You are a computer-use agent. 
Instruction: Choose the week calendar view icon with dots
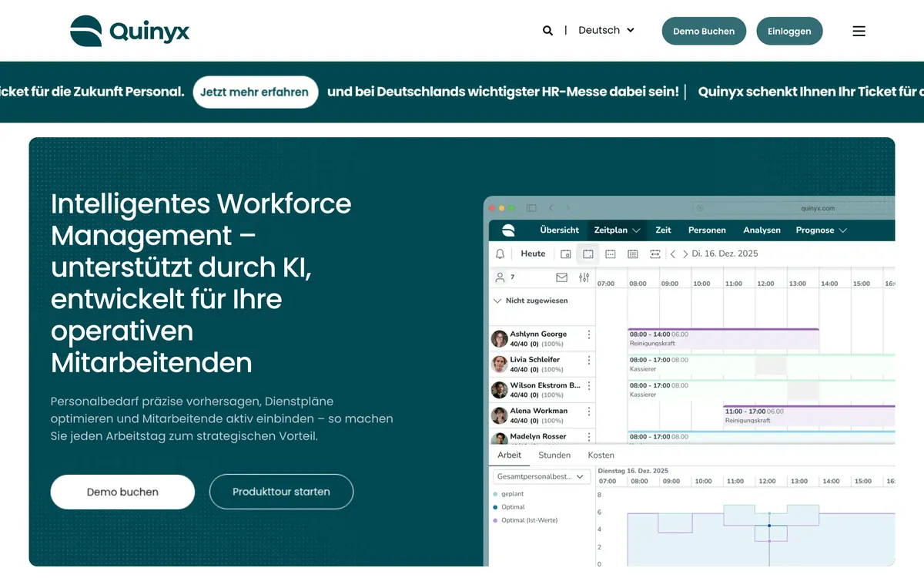click(611, 254)
